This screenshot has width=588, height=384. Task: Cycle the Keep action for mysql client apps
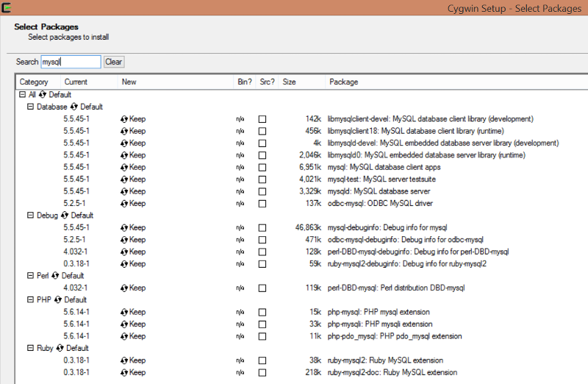point(133,167)
